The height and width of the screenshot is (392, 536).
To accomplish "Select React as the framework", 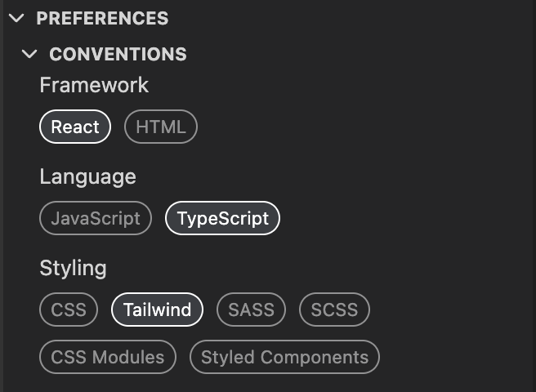I will [75, 127].
